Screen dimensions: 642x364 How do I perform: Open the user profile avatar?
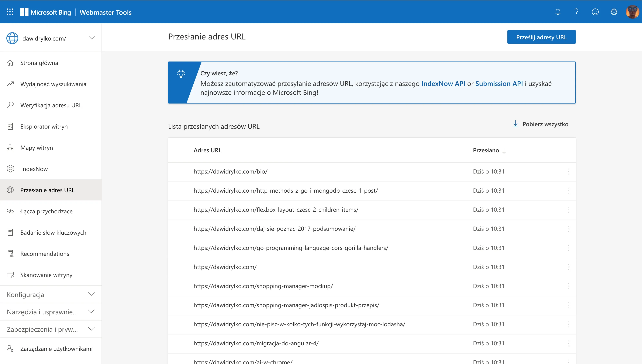tap(632, 12)
